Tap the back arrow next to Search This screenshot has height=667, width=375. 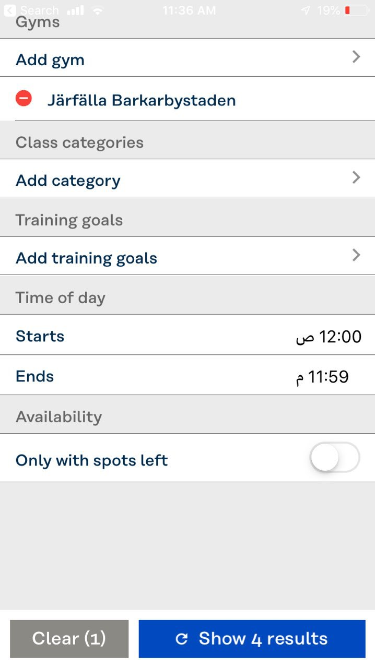tap(10, 10)
